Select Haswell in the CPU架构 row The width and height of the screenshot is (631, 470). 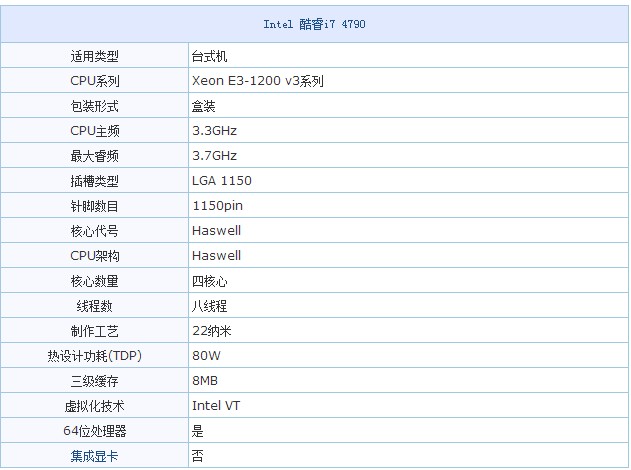tap(217, 256)
